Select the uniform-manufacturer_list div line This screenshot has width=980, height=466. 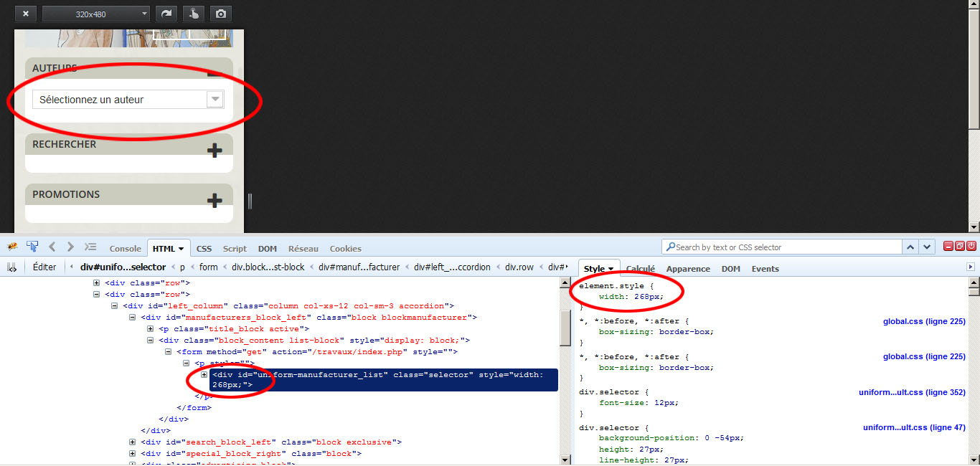383,380
